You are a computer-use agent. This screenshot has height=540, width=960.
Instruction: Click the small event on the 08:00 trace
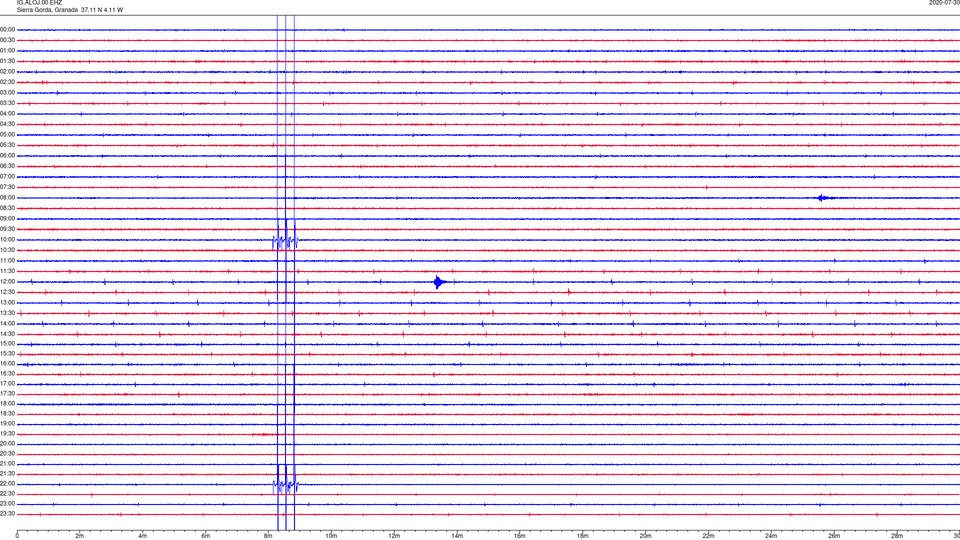pos(824,198)
